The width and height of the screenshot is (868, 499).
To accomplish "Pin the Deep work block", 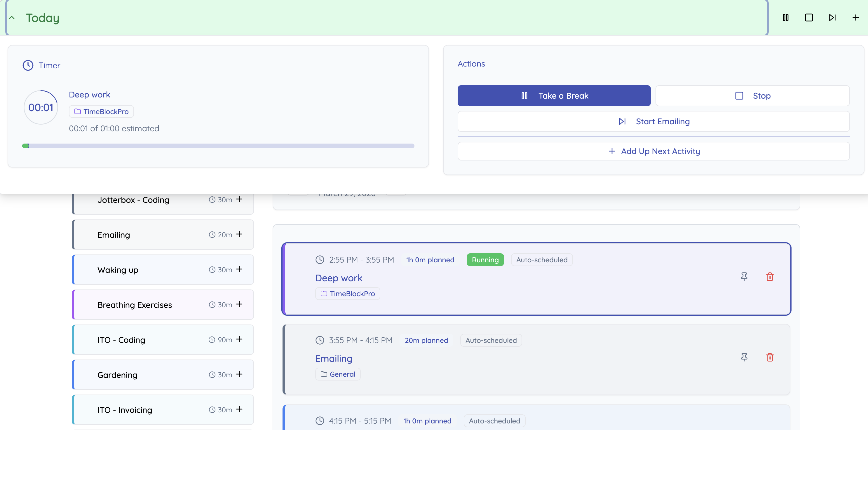I will point(744,277).
